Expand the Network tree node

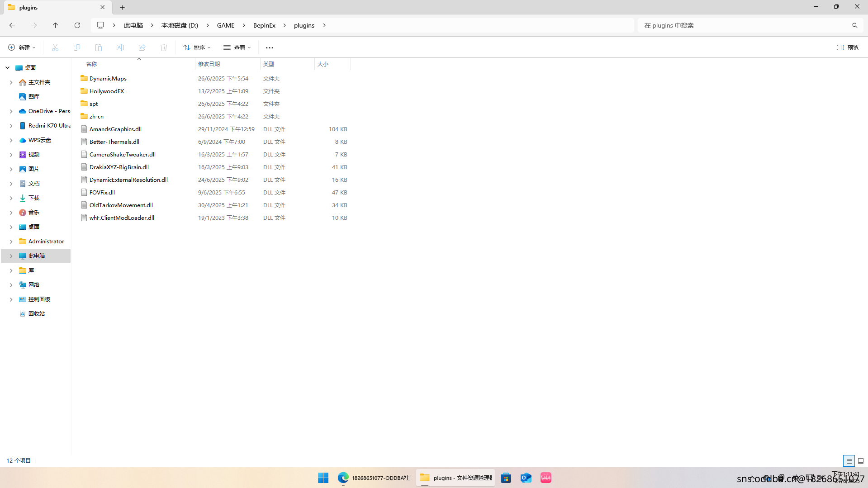pos(11,285)
